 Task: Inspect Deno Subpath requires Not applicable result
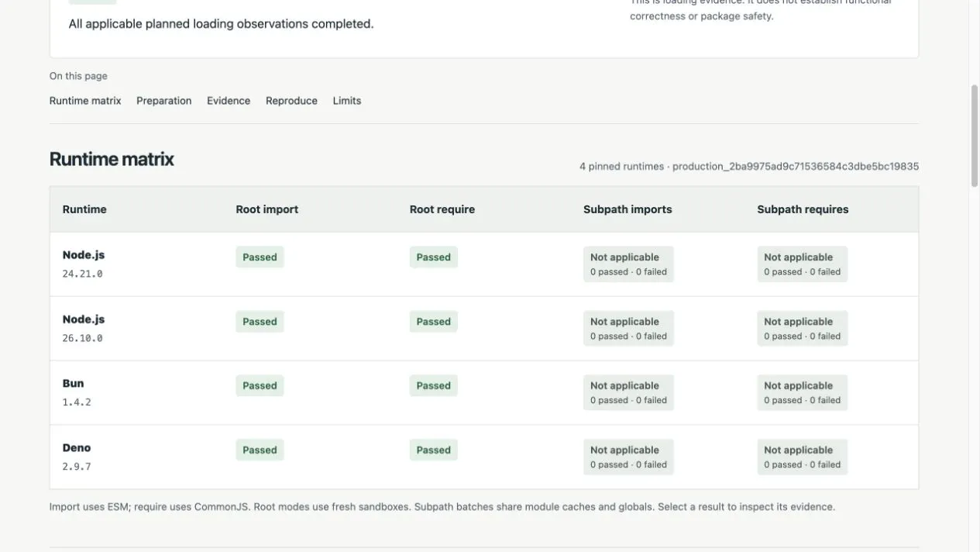click(x=802, y=457)
